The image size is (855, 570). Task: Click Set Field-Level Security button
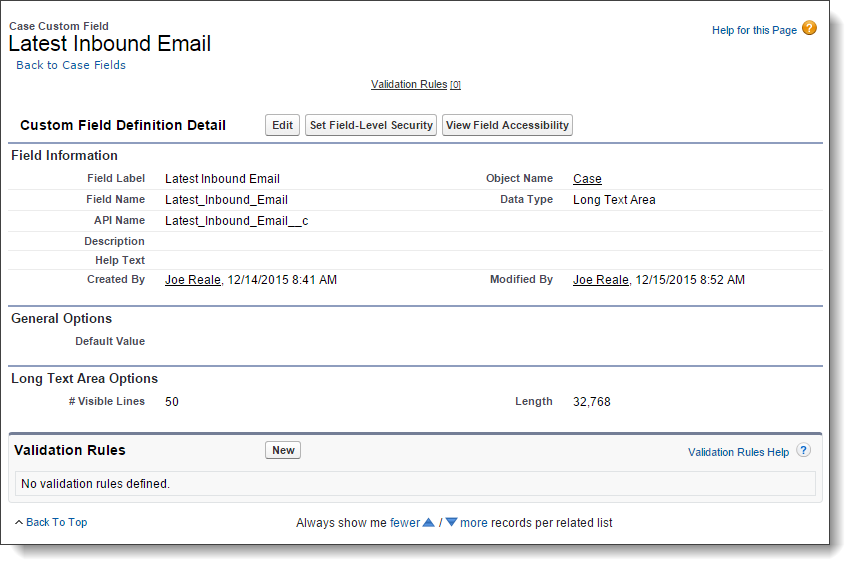point(371,125)
